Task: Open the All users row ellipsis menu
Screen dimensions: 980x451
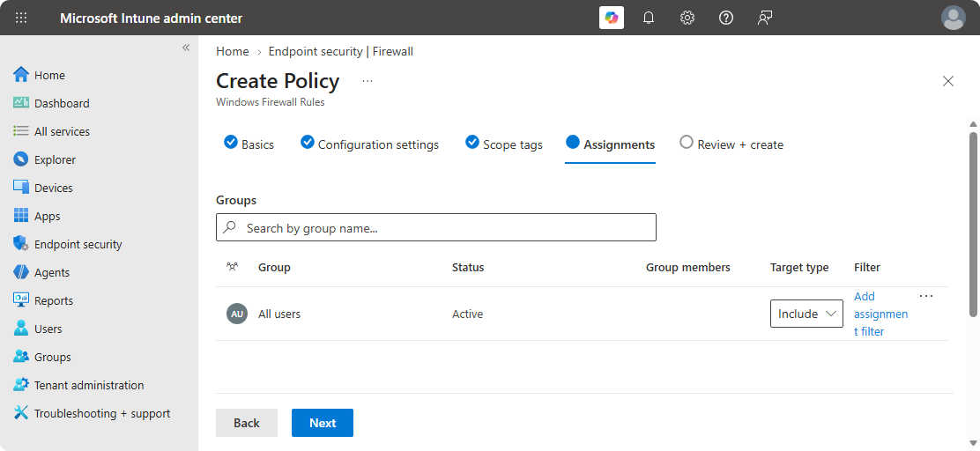Action: tap(926, 296)
